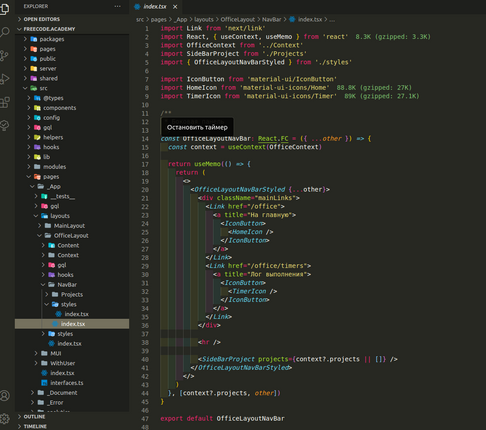
Task: Collapse the FREECODE.ACADEMY workspace section
Action: click(x=49, y=29)
